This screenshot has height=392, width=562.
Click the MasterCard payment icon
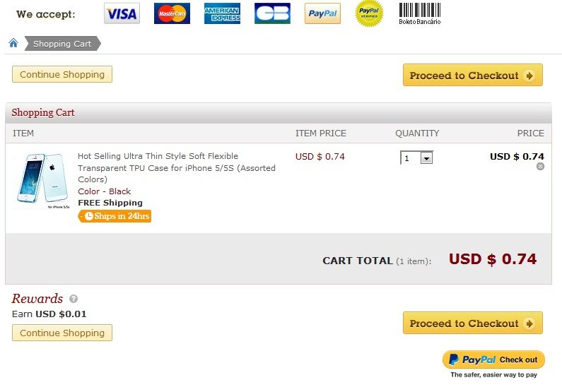(172, 13)
